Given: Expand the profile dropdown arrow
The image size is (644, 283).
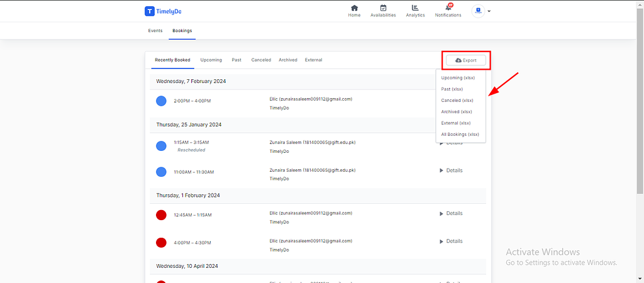Looking at the screenshot, I should (x=489, y=11).
